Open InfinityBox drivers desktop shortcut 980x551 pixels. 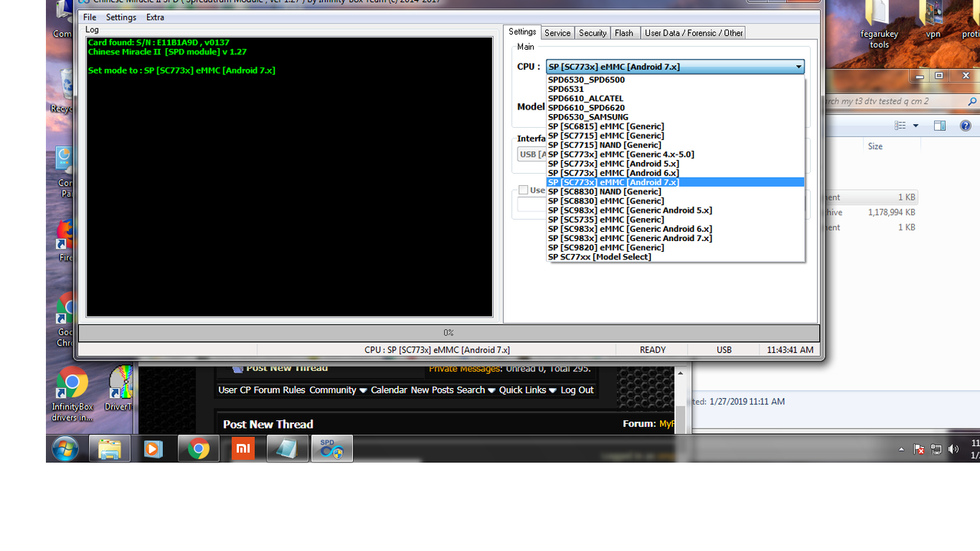[x=72, y=394]
